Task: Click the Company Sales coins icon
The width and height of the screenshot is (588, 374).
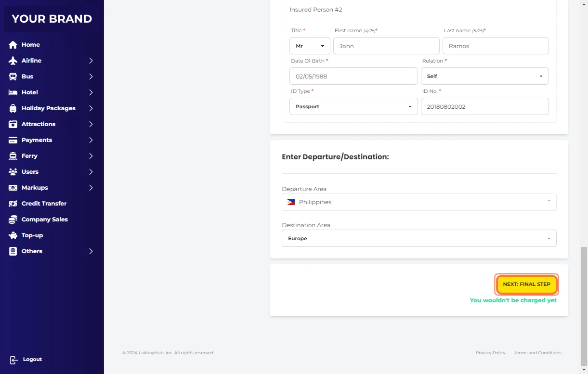Action: pyautogui.click(x=13, y=219)
